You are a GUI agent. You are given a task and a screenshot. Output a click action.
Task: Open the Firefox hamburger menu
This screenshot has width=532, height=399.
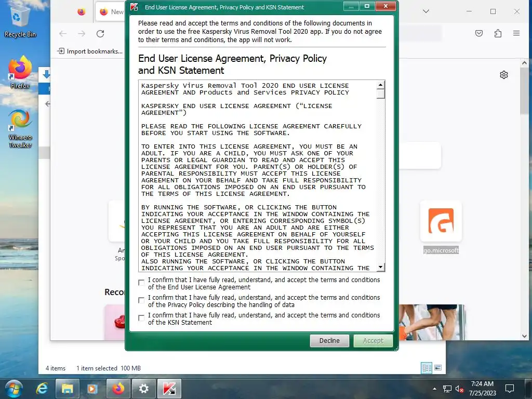[516, 33]
